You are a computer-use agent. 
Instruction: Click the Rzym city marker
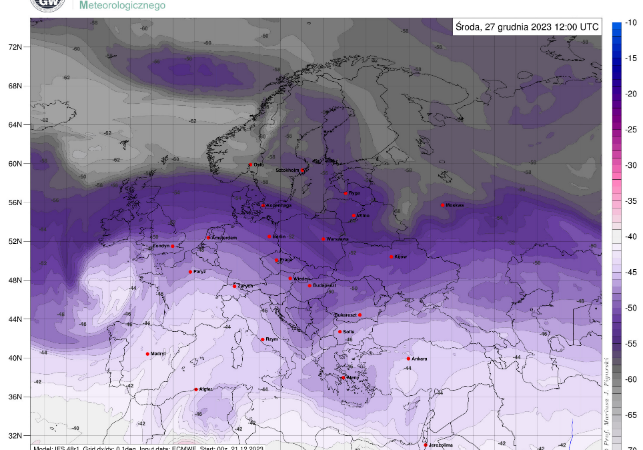pos(263,339)
